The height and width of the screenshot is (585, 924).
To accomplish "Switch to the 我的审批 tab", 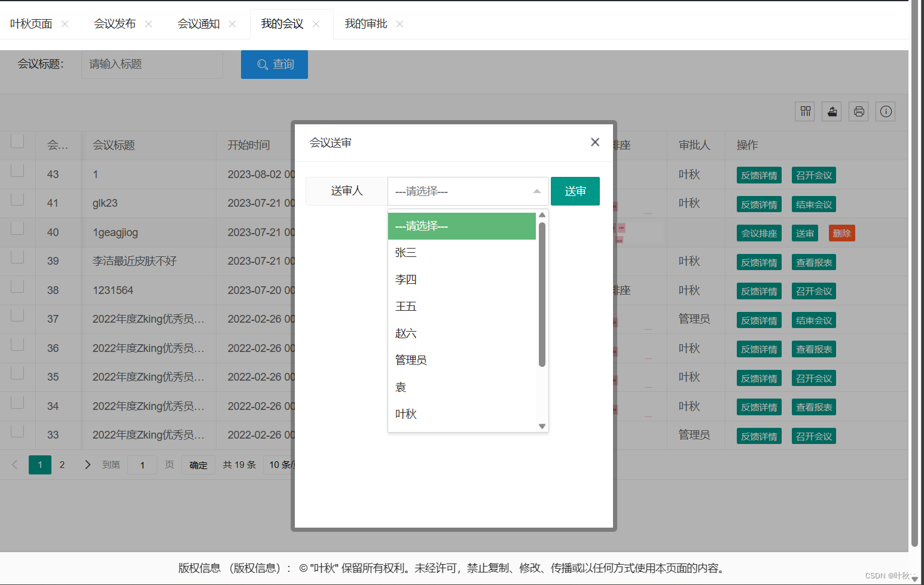I will point(366,24).
